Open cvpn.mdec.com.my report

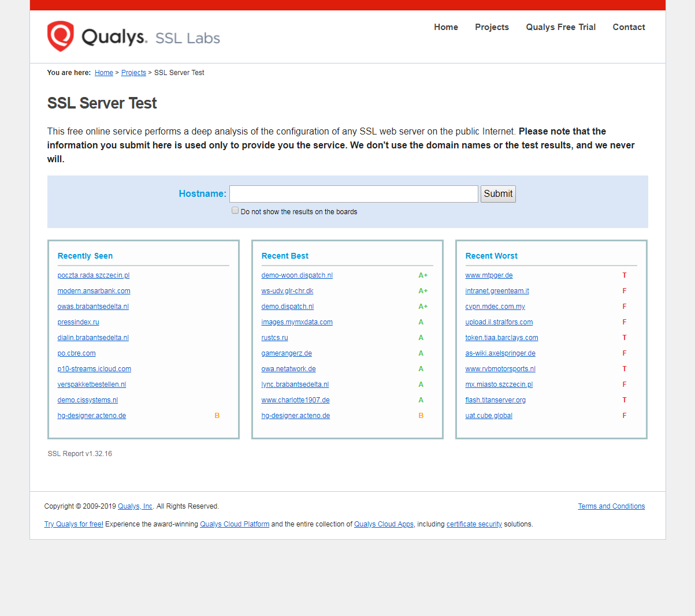[x=495, y=307]
